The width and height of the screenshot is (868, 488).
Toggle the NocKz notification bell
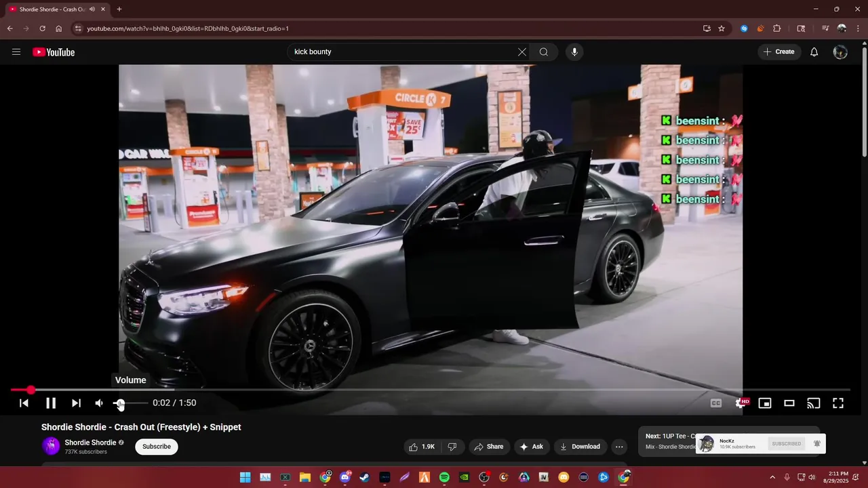(817, 444)
